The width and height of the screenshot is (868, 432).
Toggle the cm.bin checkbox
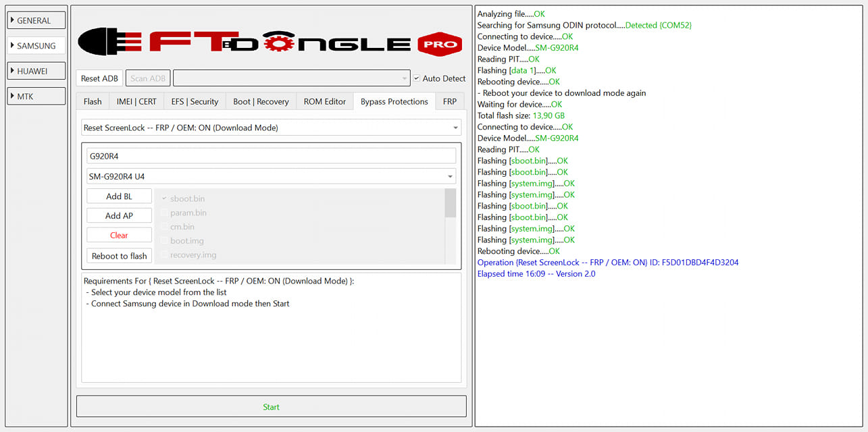click(165, 227)
